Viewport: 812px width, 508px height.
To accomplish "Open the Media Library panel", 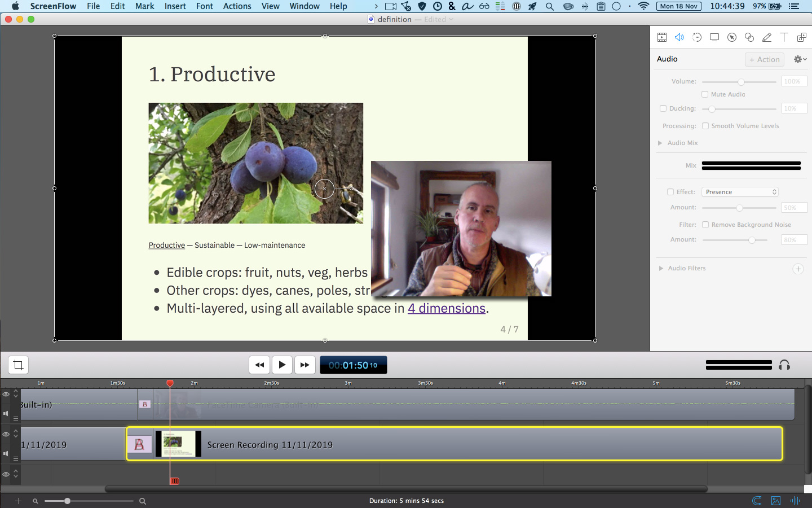I will (x=801, y=37).
